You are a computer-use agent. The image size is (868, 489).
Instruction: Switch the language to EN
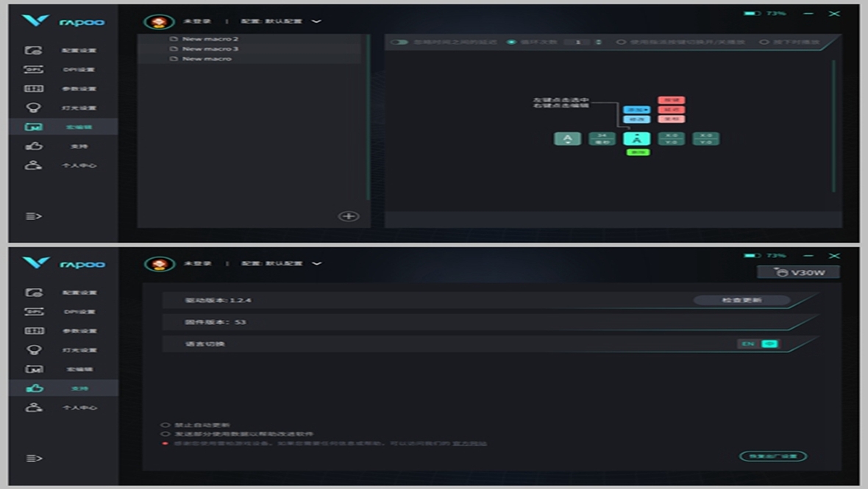(748, 344)
